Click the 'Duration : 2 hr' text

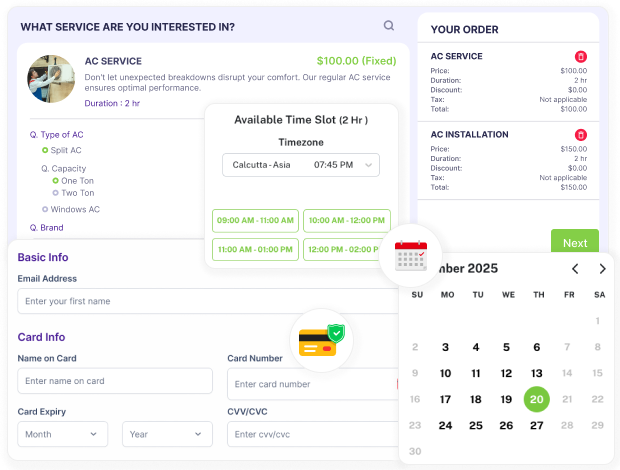pos(112,103)
